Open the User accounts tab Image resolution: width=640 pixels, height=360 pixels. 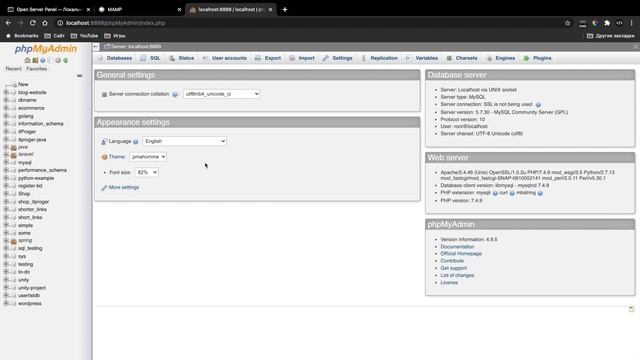225,58
